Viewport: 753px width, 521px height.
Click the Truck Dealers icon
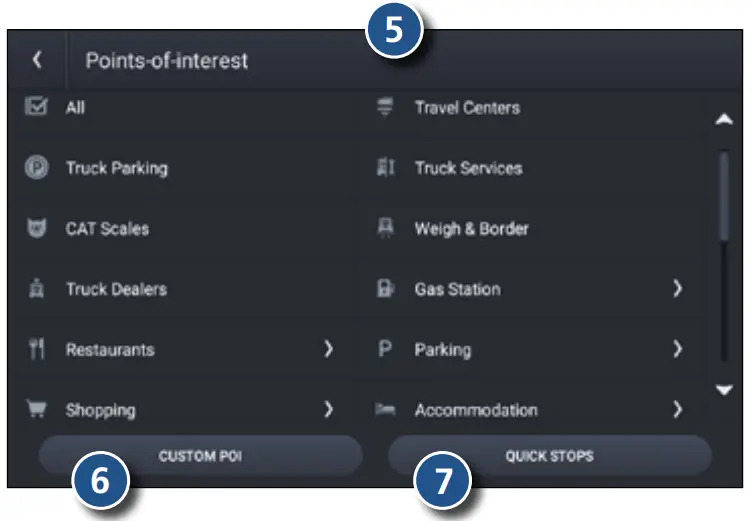coord(36,290)
